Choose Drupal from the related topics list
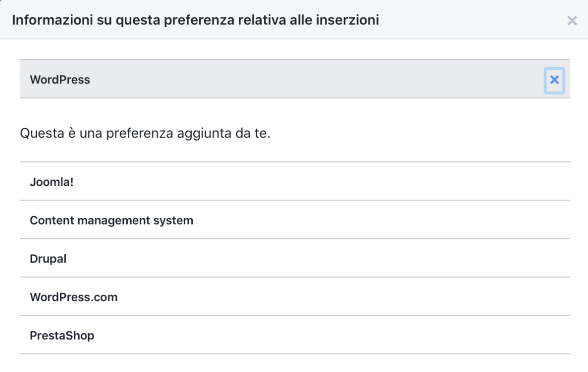This screenshot has height=372, width=588. 48,258
